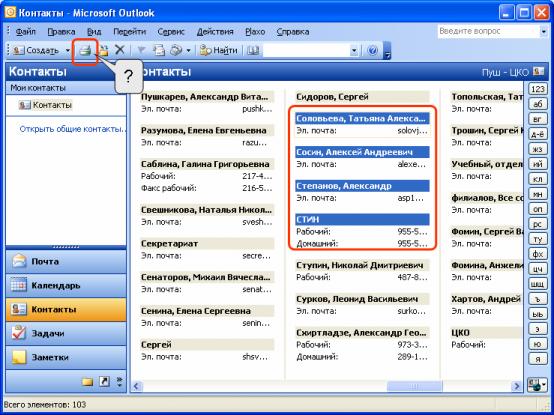
Task: Open the contact search combo box dropdown
Action: [354, 51]
